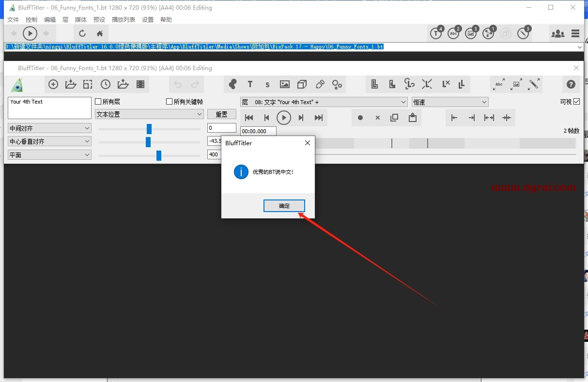The image size is (588, 382).
Task: Toggle the 所有层 checkbox
Action: point(98,102)
